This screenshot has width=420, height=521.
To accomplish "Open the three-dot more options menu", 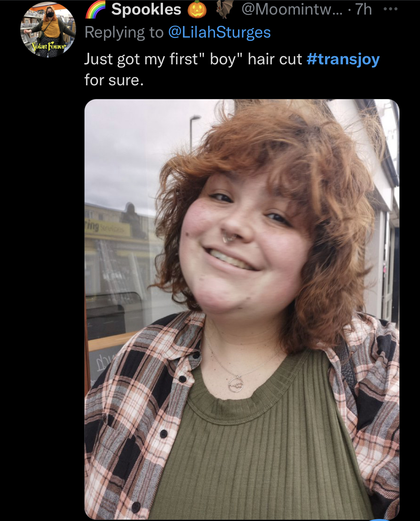I will [391, 9].
